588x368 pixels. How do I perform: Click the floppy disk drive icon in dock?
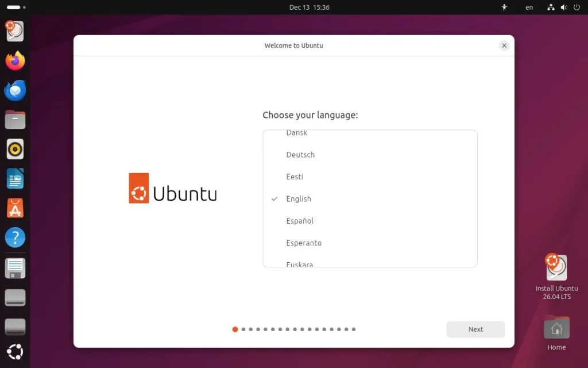[15, 269]
